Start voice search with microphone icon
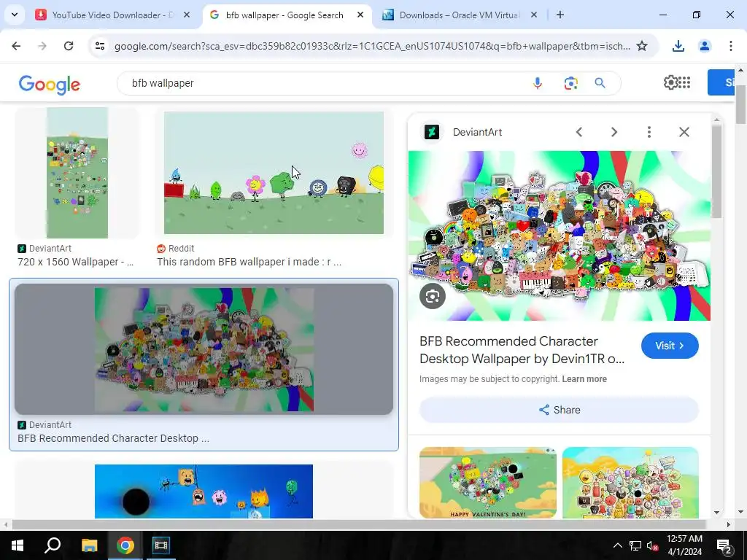The image size is (747, 560). pos(538,83)
